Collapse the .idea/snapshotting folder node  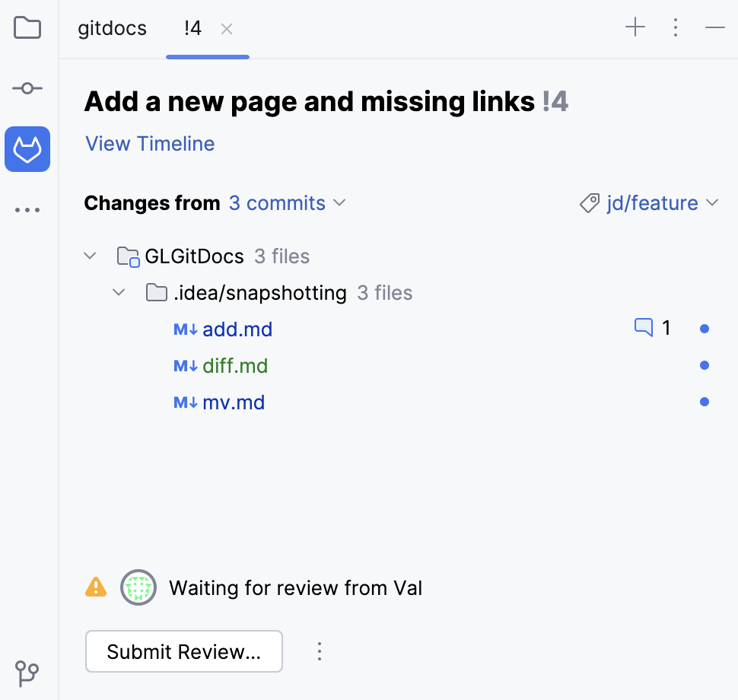click(119, 292)
